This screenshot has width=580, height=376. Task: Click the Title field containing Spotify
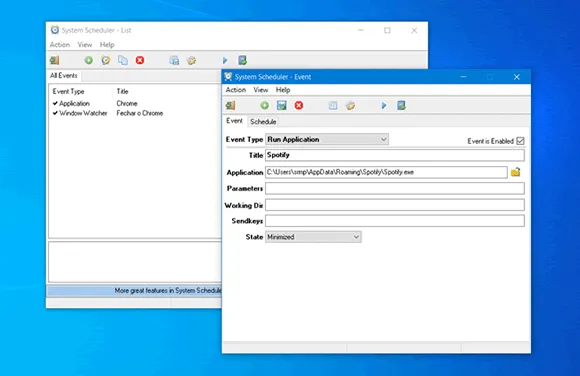[x=395, y=155]
